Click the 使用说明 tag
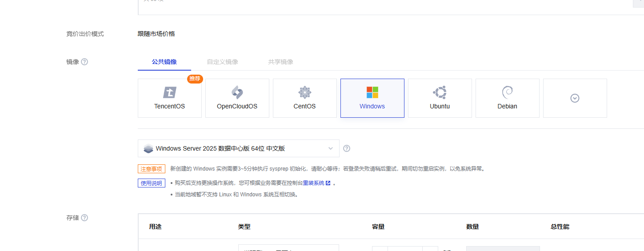The width and height of the screenshot is (644, 251). (x=152, y=183)
